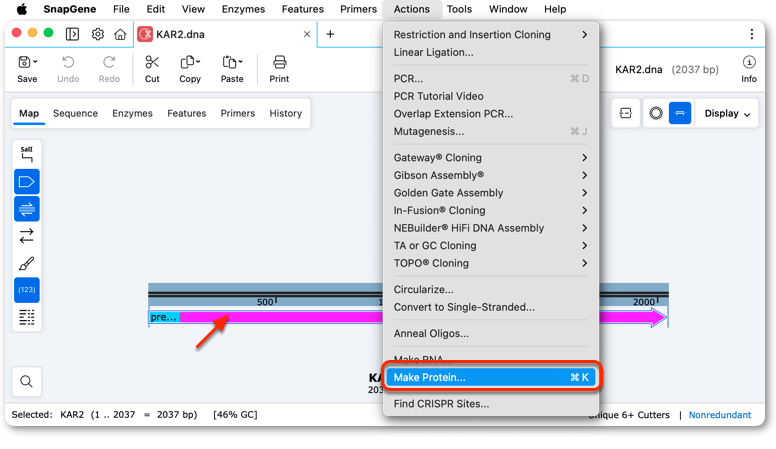Toggle features display arrow icon
Image resolution: width=776 pixels, height=449 pixels.
click(x=27, y=182)
